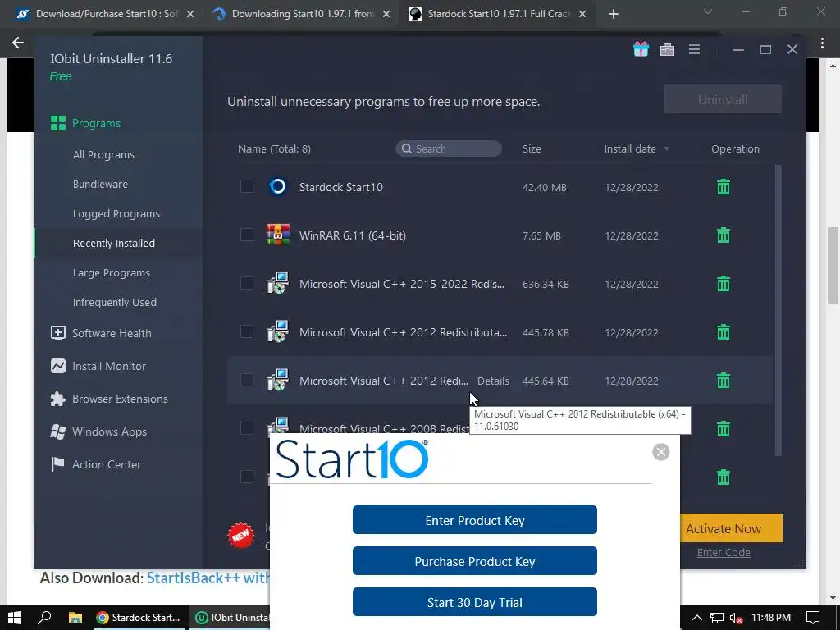840x630 pixels.
Task: Click the WinRAR program icon
Action: (x=277, y=235)
